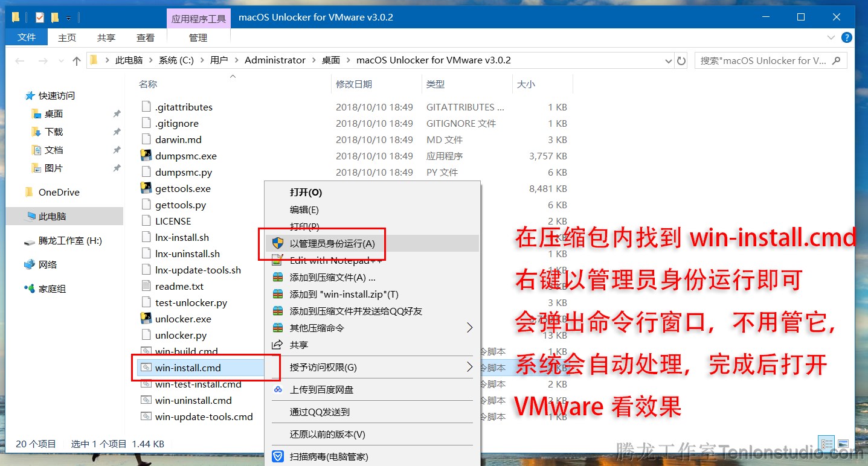This screenshot has height=466, width=868.
Task: Open Administrator folder via the breadcrumb
Action: coord(275,60)
